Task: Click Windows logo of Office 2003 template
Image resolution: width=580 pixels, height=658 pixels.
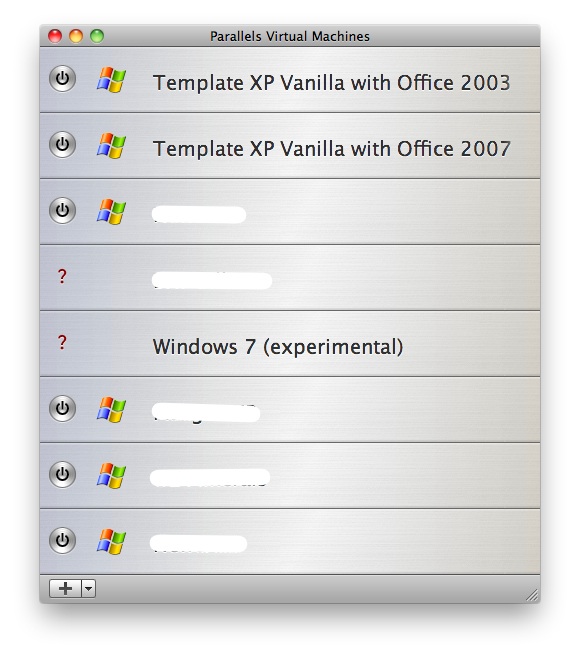Action: [x=111, y=79]
